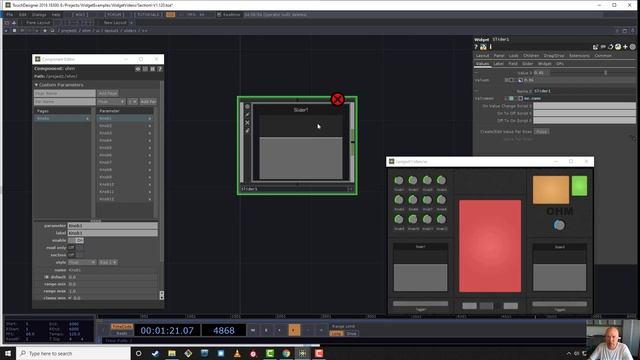Toggle green button in the widget window
Screen dimensions: 640x360
pyautogui.click(x=579, y=186)
